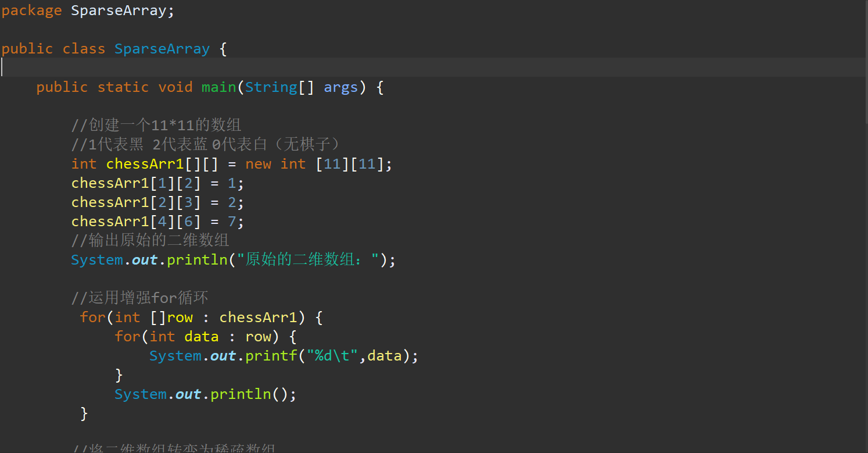
Task: Click 'row' in 'for(int []row : chessArr1)'
Action: pyautogui.click(x=180, y=318)
